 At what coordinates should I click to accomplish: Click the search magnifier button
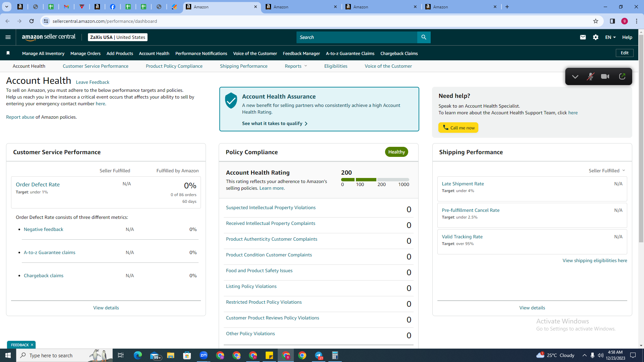(x=424, y=37)
